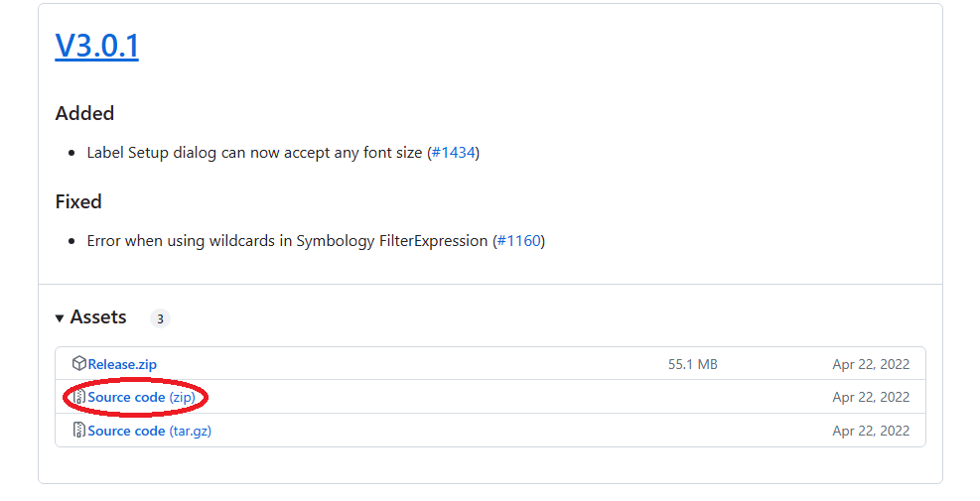Click the date in the Source code (tar.gz) row
The height and width of the screenshot is (501, 980).
tap(871, 431)
